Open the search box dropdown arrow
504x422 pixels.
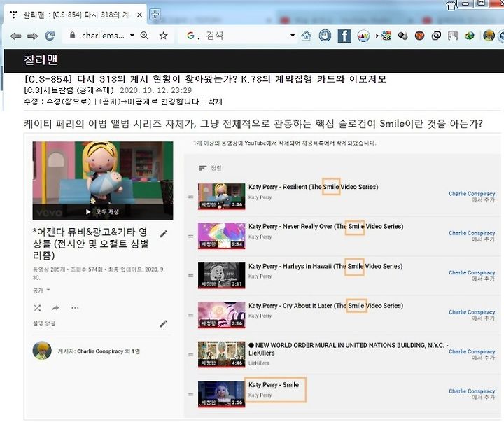292,36
